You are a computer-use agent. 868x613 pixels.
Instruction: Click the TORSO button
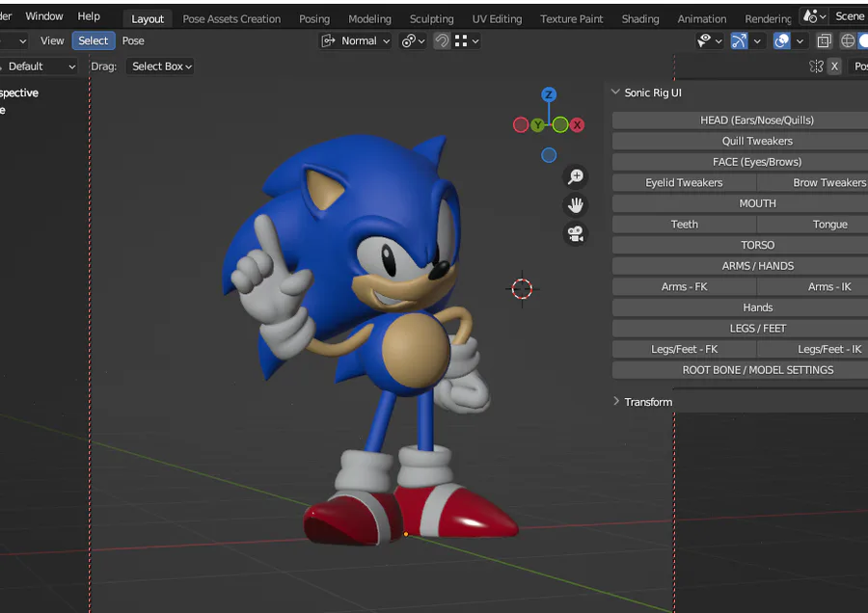[x=740, y=245]
